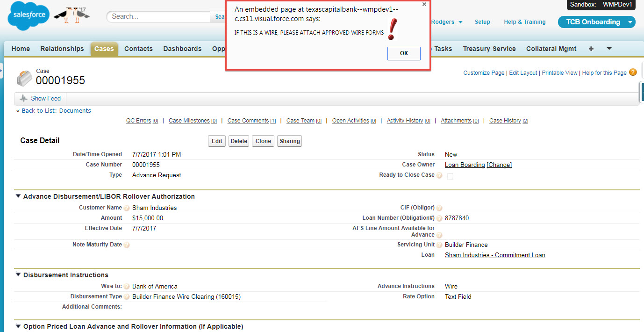Click the Clone button
Viewport: 644px width, 332px height.
(x=263, y=141)
